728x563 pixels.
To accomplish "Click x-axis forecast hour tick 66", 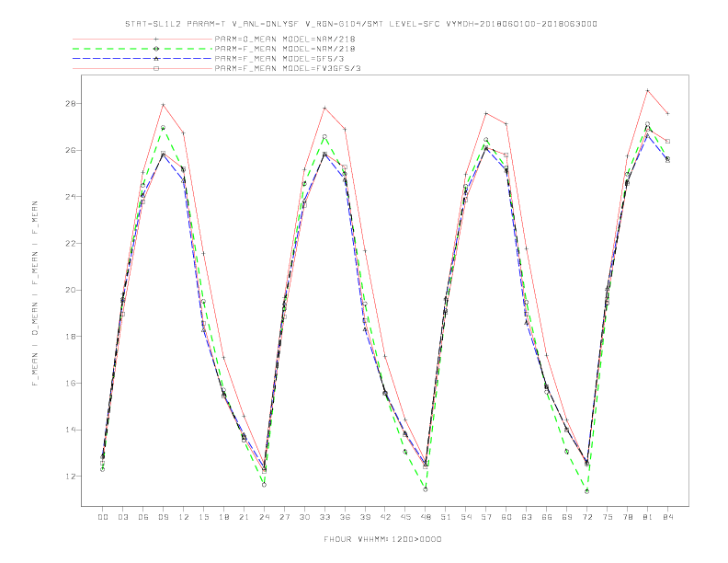I will pos(547,517).
